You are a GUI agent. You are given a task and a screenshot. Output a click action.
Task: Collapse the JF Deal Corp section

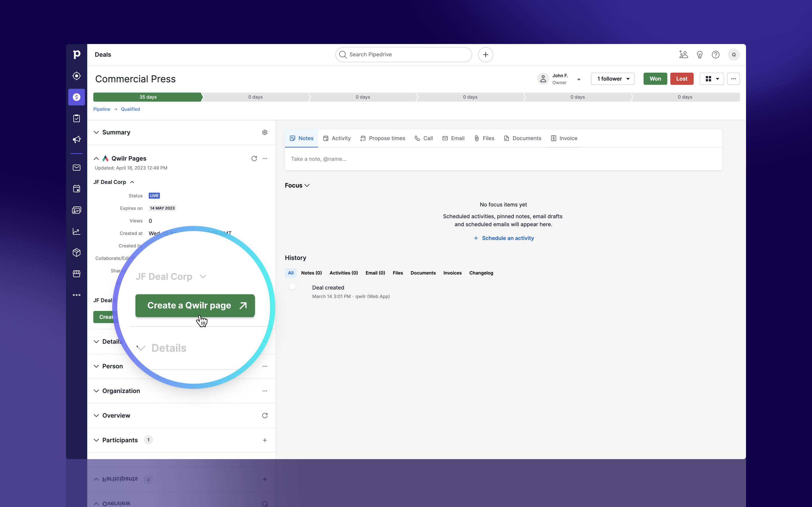coord(132,182)
